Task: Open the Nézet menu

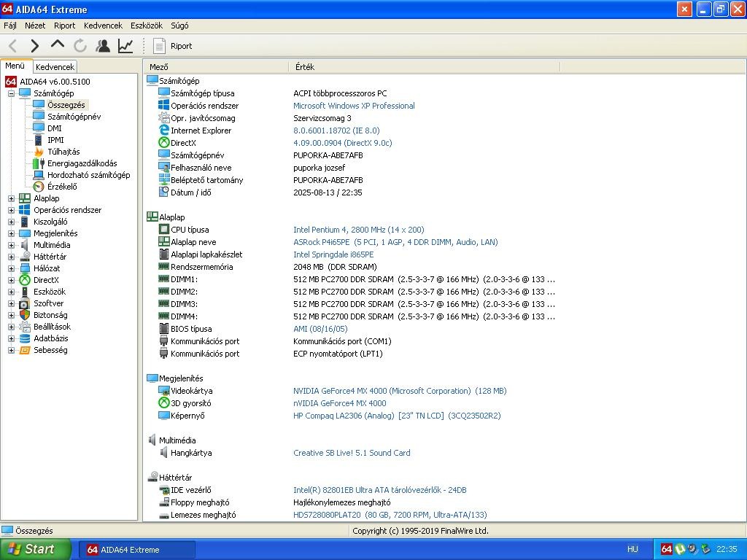Action: click(35, 26)
